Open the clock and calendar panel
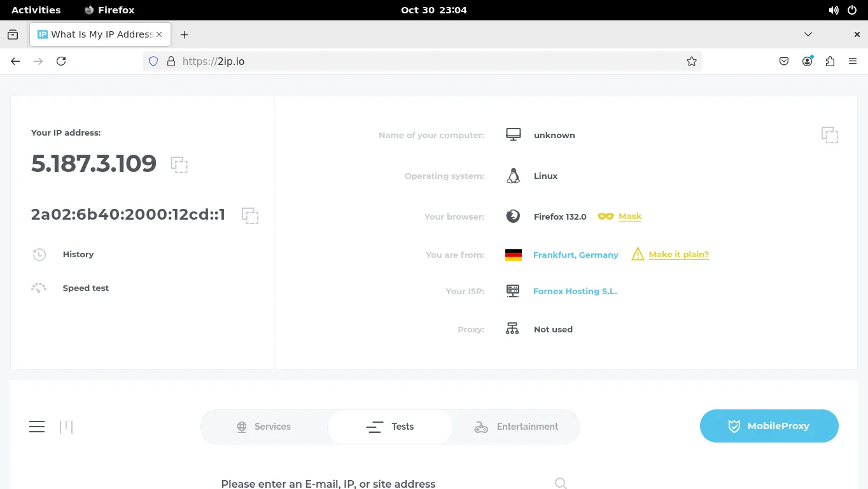Viewport: 868px width, 489px height. coord(434,10)
